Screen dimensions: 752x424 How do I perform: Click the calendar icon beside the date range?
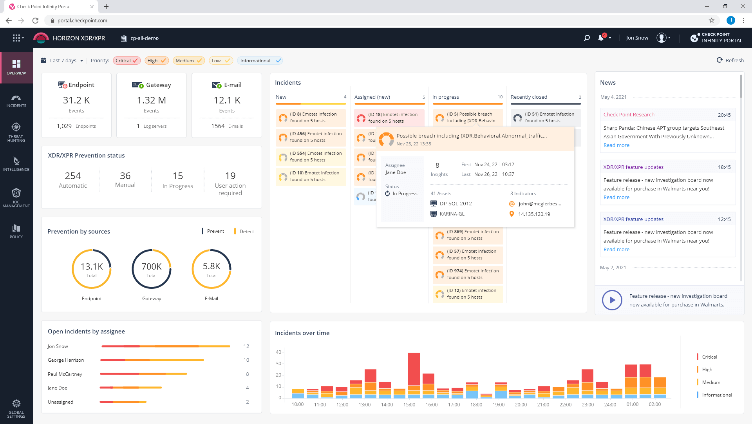pos(44,60)
